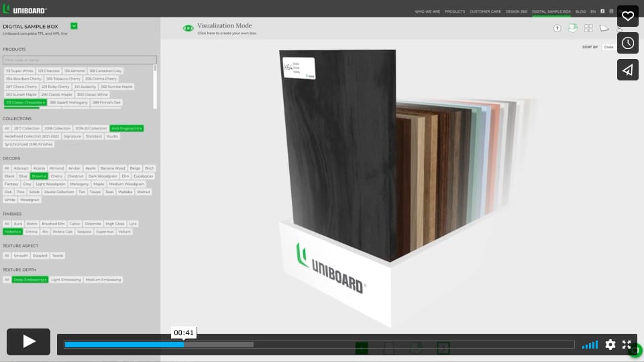Enter fullscreen mode

tap(627, 345)
